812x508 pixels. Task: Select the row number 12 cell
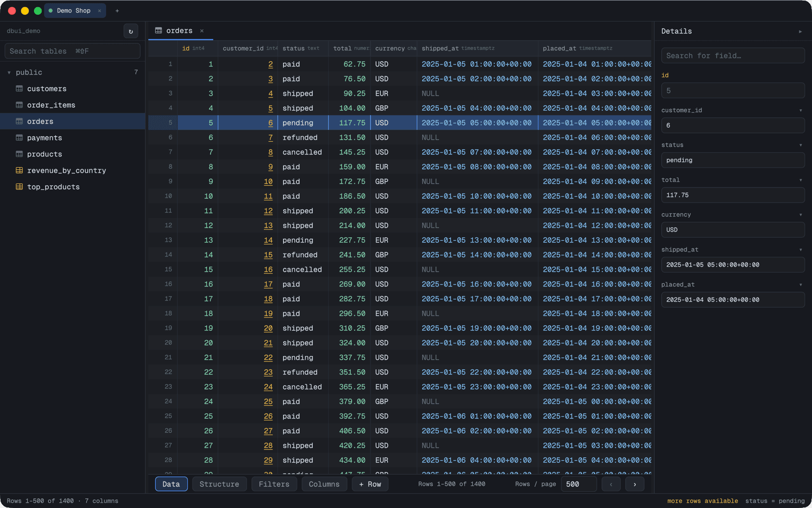pyautogui.click(x=163, y=226)
